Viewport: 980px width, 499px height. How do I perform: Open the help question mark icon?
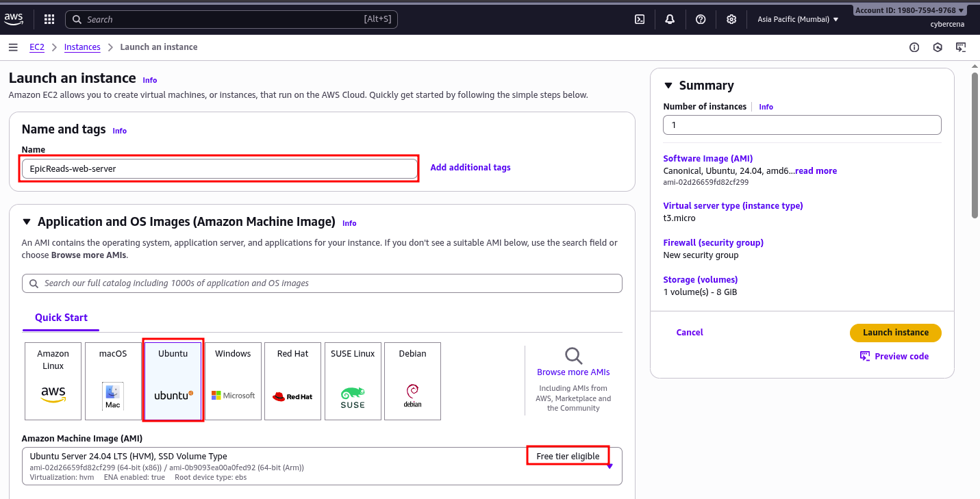pos(701,19)
